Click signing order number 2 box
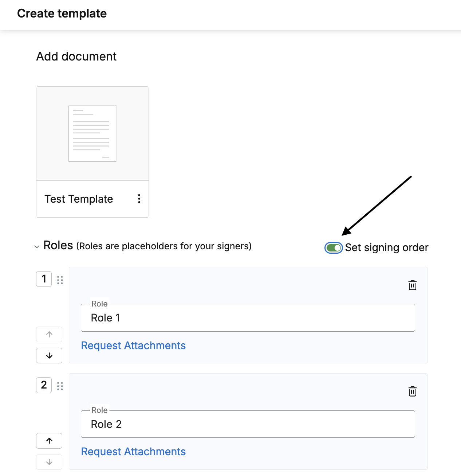 (x=44, y=385)
